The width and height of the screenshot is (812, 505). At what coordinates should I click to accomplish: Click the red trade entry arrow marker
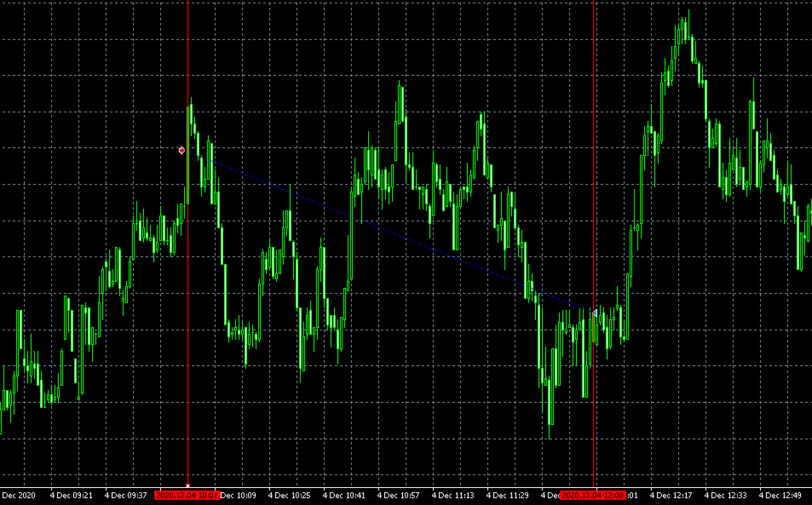[182, 150]
